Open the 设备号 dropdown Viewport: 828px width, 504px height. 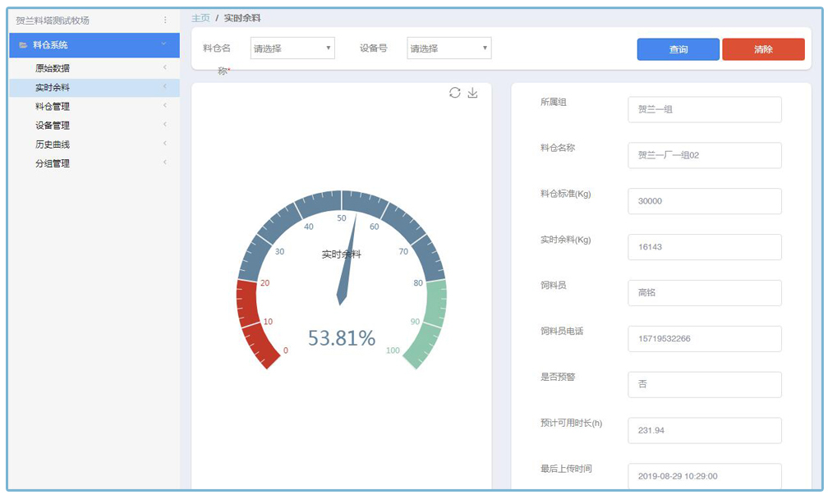tap(448, 48)
